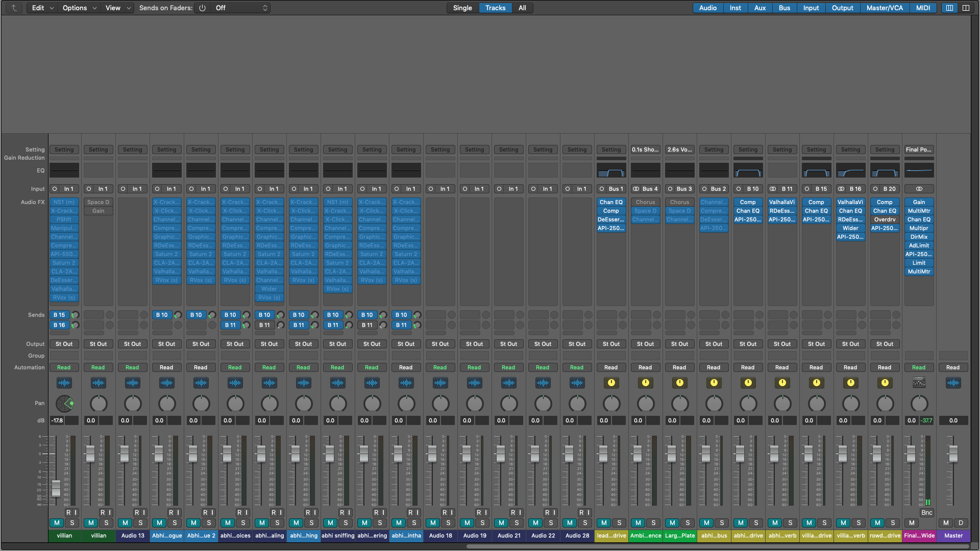Click the back arrow icon in mixer toolbar
The image size is (980, 551).
coord(14,8)
